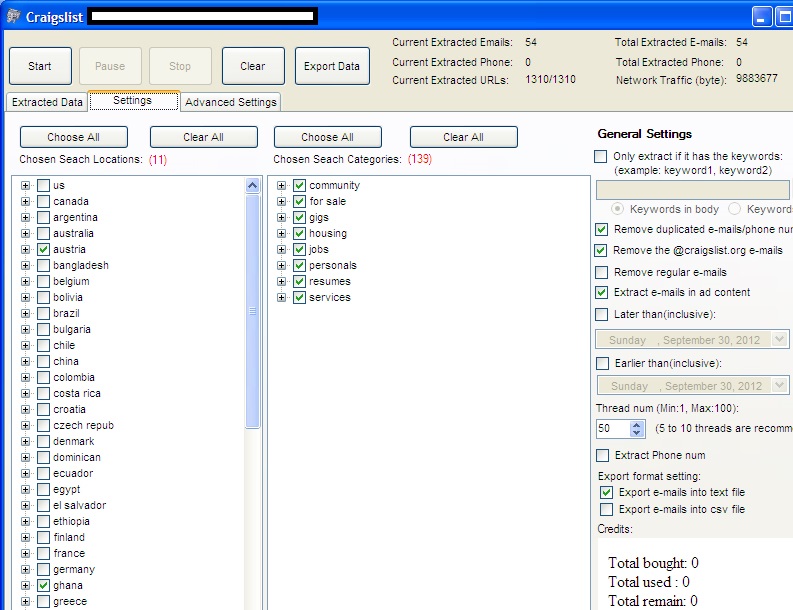
Task: Uncheck the jobs category checkbox
Action: pos(299,249)
